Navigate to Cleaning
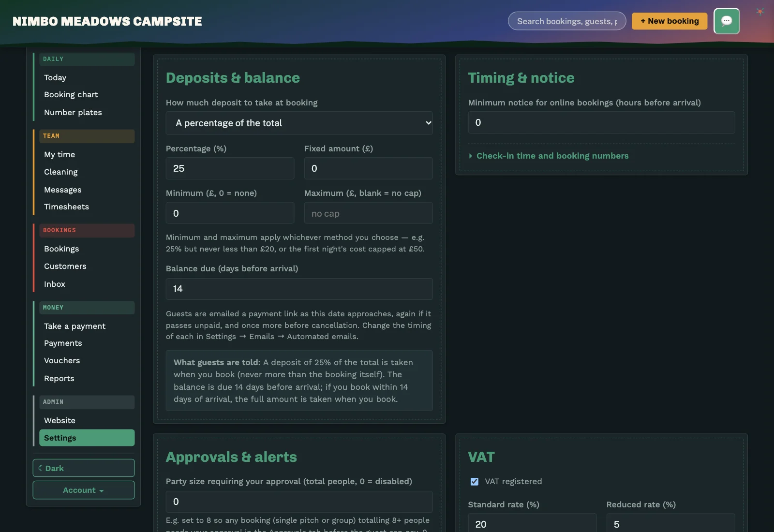The height and width of the screenshot is (532, 774). pos(87,172)
